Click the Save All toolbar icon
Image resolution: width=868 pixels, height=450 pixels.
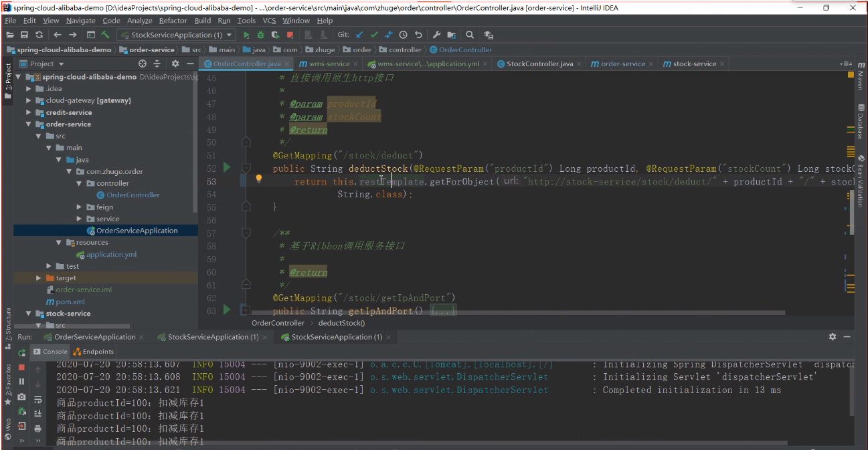[x=25, y=35]
